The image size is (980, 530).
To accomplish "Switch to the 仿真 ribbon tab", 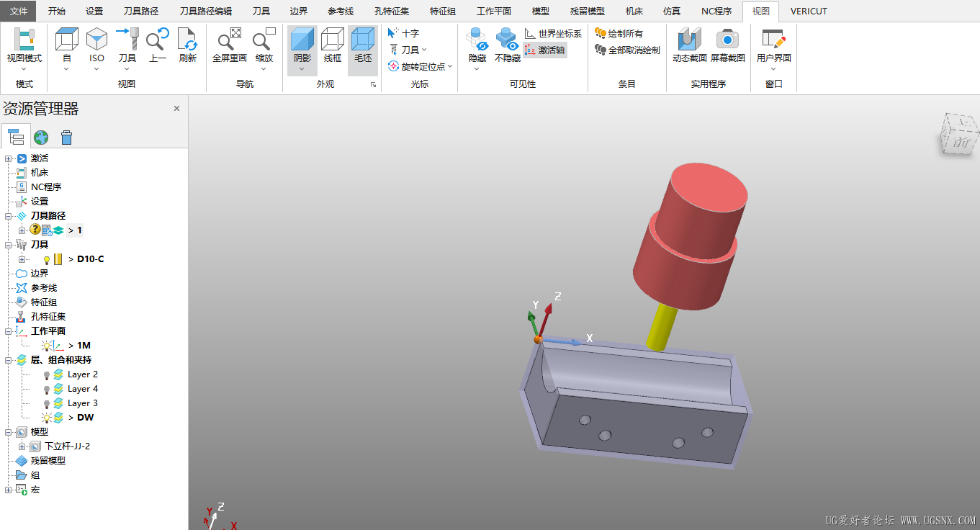I will click(x=672, y=11).
